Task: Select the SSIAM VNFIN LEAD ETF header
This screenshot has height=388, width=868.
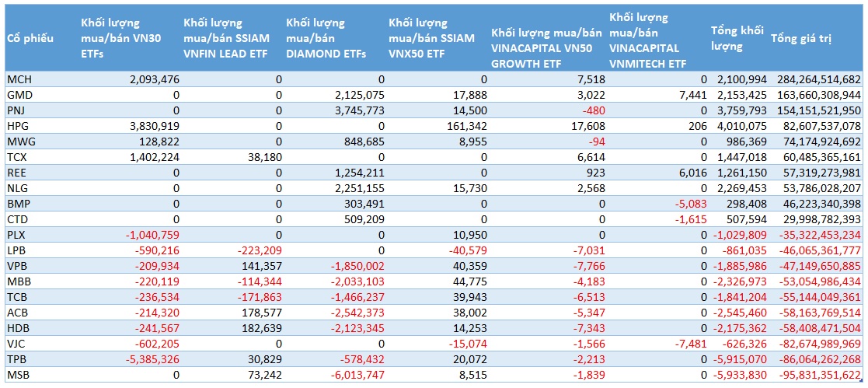Action: (x=226, y=39)
